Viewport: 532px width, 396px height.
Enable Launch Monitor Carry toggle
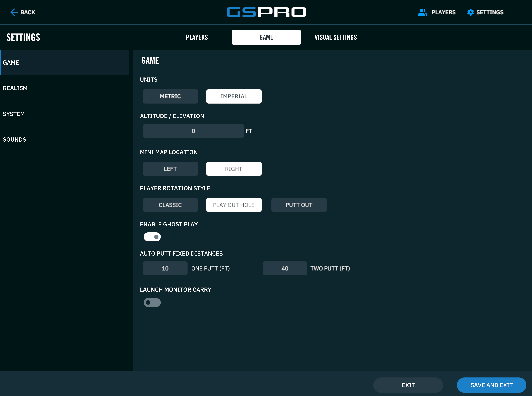[152, 303]
